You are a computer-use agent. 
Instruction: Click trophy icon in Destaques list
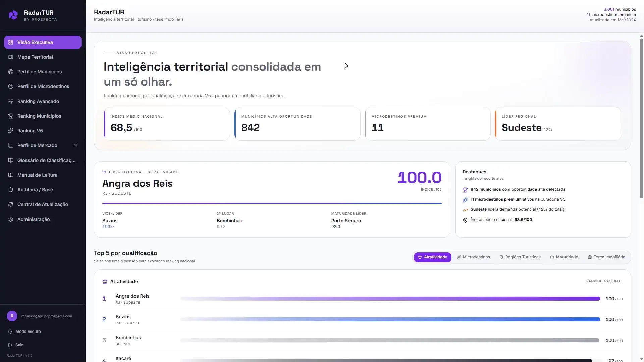click(465, 190)
